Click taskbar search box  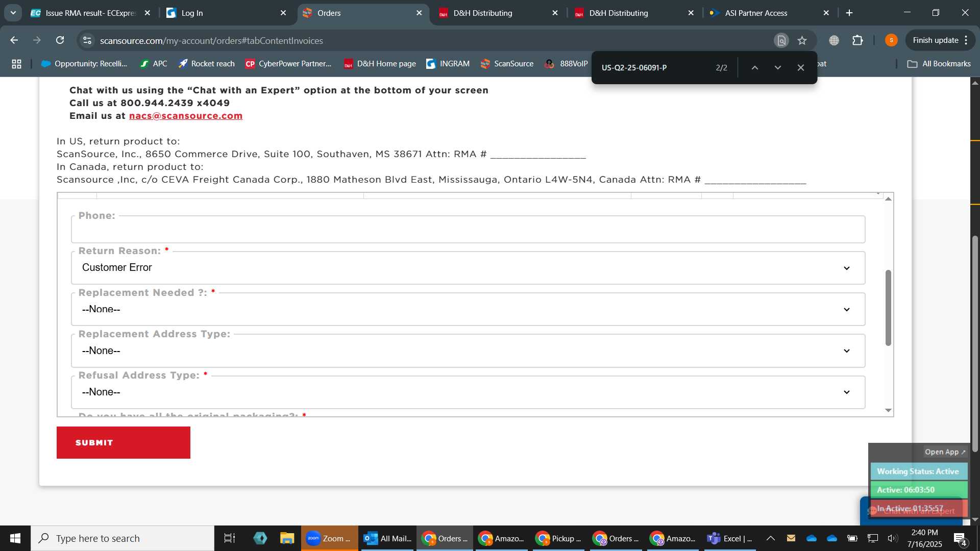point(122,538)
